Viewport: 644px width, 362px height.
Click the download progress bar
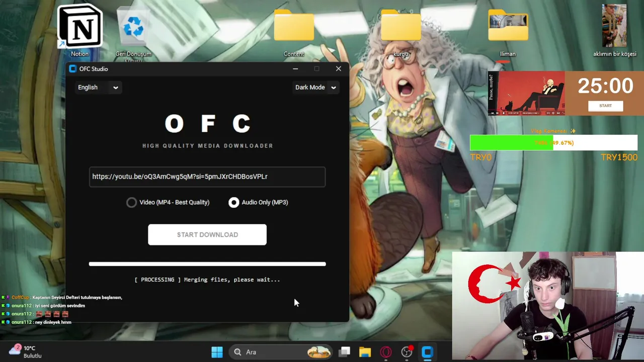click(x=207, y=264)
